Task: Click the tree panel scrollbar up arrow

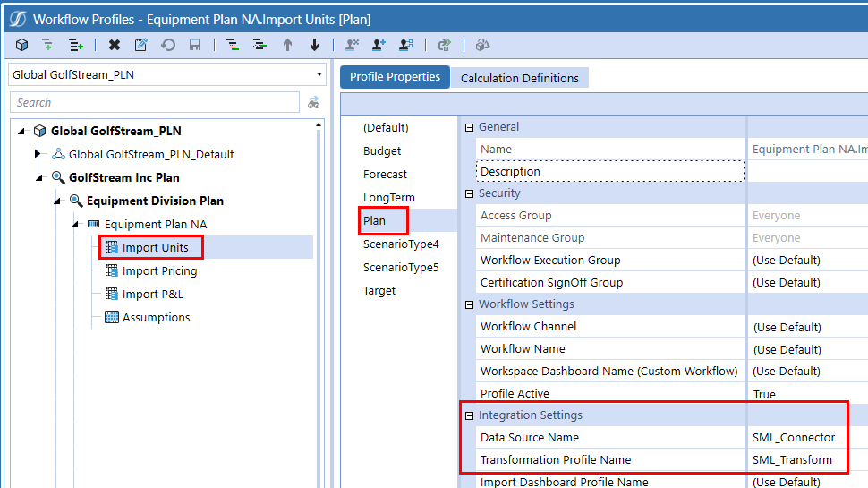Action: [x=319, y=125]
